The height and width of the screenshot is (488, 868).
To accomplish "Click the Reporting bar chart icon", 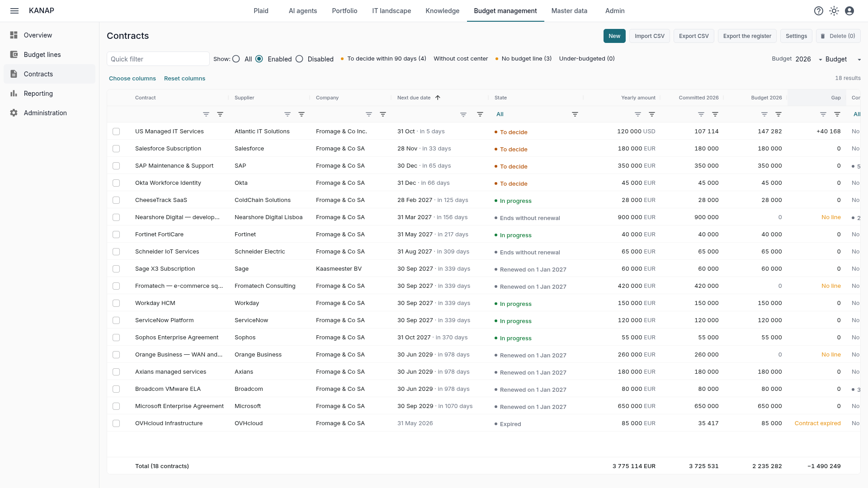I will point(14,94).
